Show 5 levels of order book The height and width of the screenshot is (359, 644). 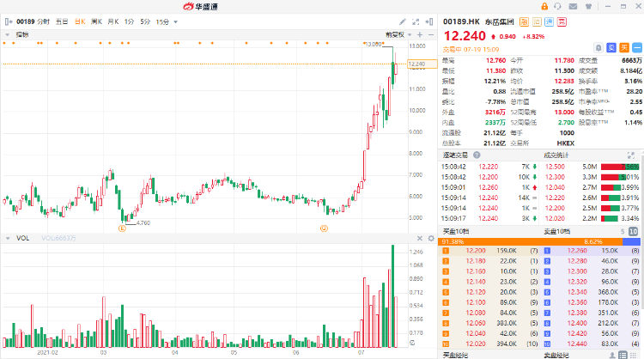coord(623,232)
